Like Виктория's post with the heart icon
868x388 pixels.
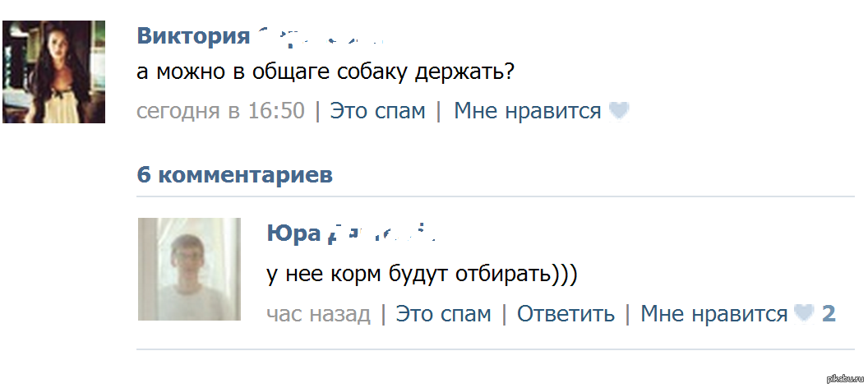tap(619, 111)
